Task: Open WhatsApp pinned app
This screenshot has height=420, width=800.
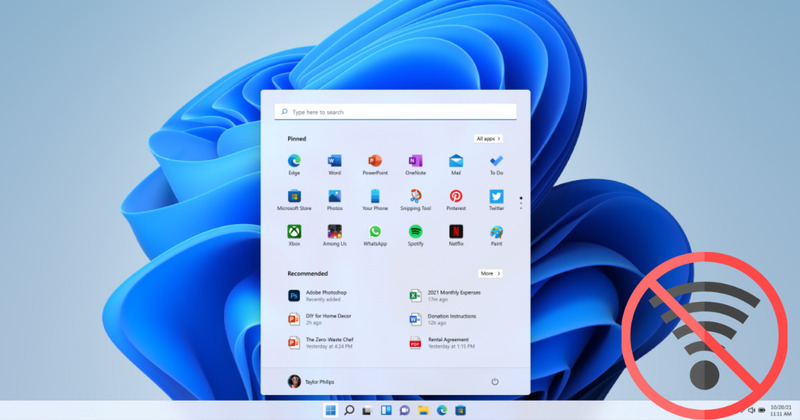Action: (375, 235)
